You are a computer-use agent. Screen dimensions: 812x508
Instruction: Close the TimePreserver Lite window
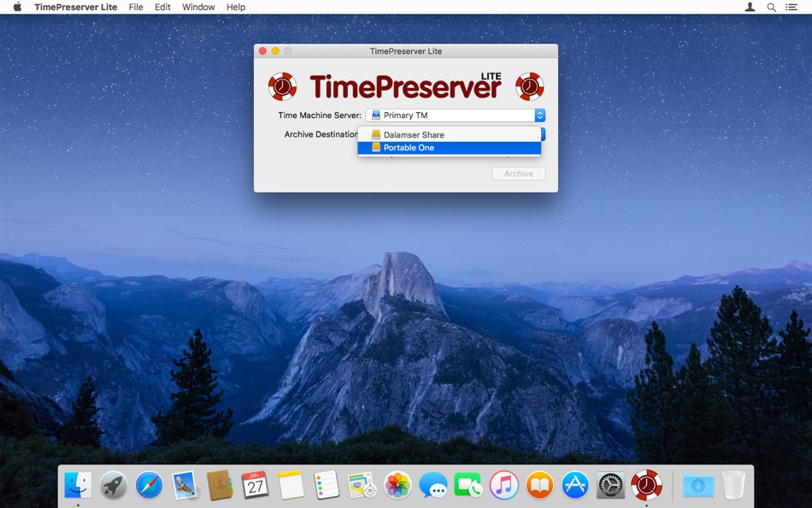point(263,50)
